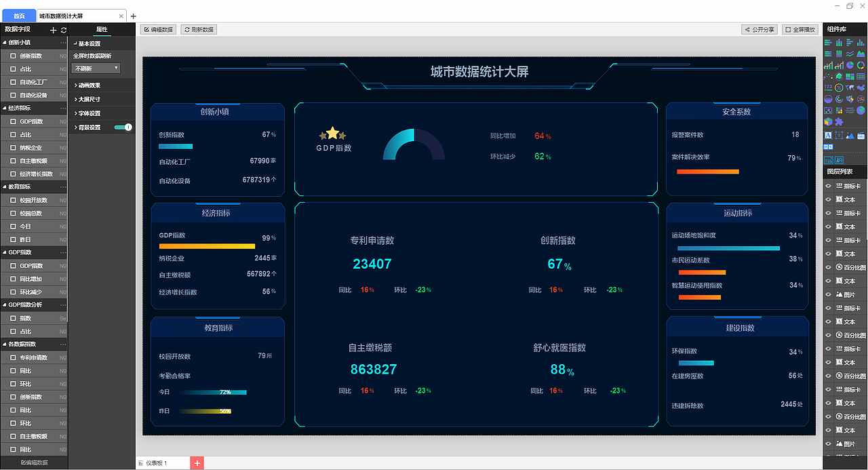
Task: Check the 校园总数 field checkbox
Action: (13, 214)
